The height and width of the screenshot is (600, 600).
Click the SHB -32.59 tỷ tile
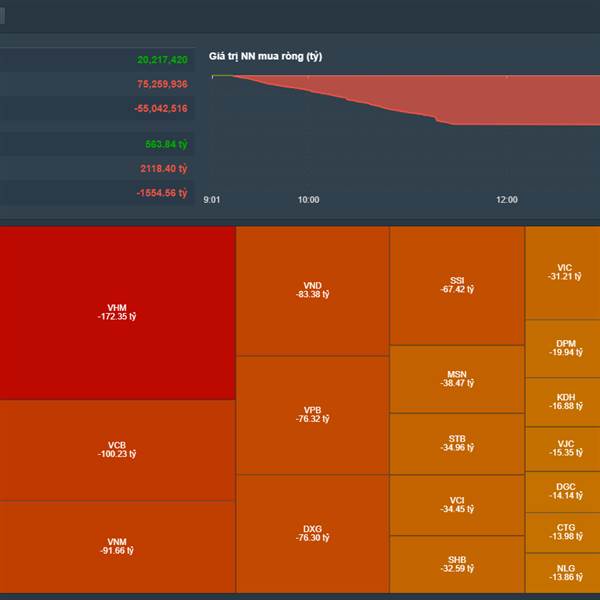point(457,564)
